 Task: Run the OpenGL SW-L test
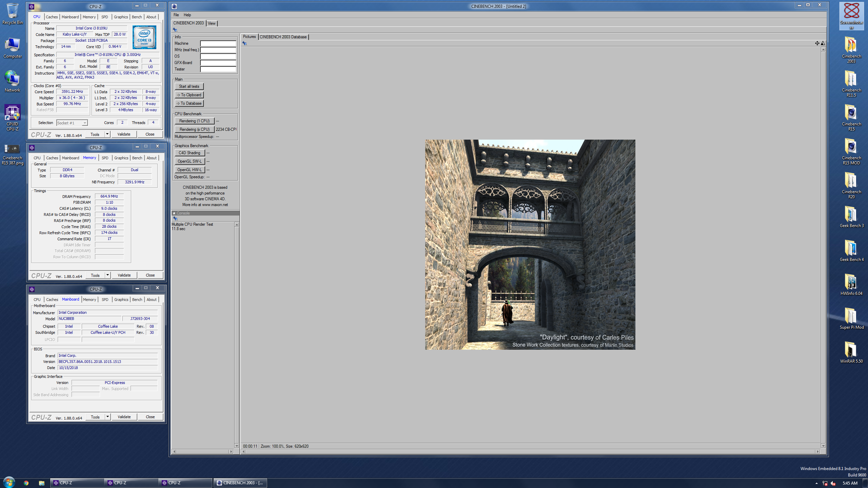click(x=190, y=161)
